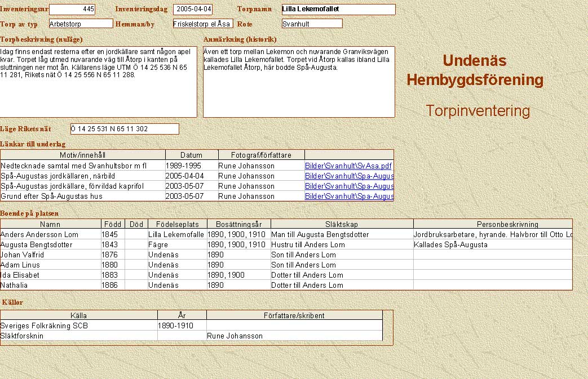Click the Släktskap column header
Image resolution: width=588 pixels, height=379 pixels.
click(341, 224)
